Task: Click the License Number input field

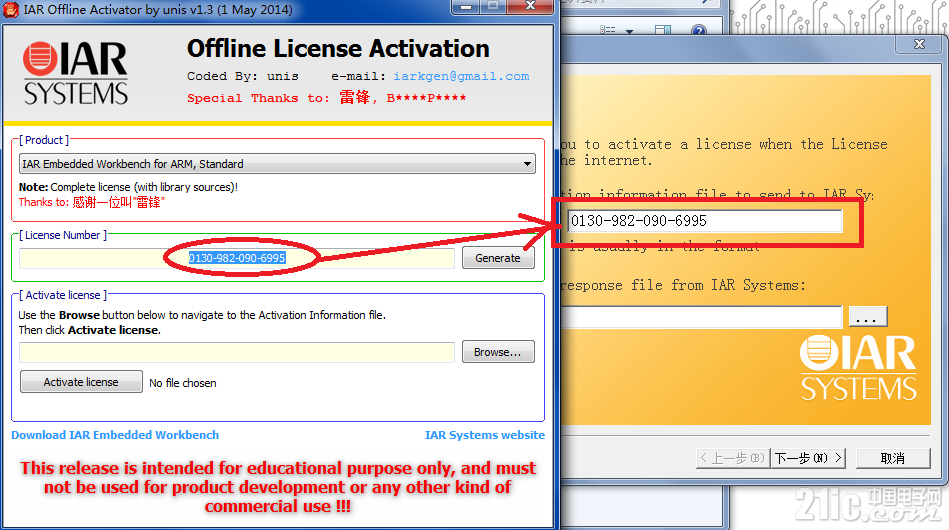Action: pos(237,258)
